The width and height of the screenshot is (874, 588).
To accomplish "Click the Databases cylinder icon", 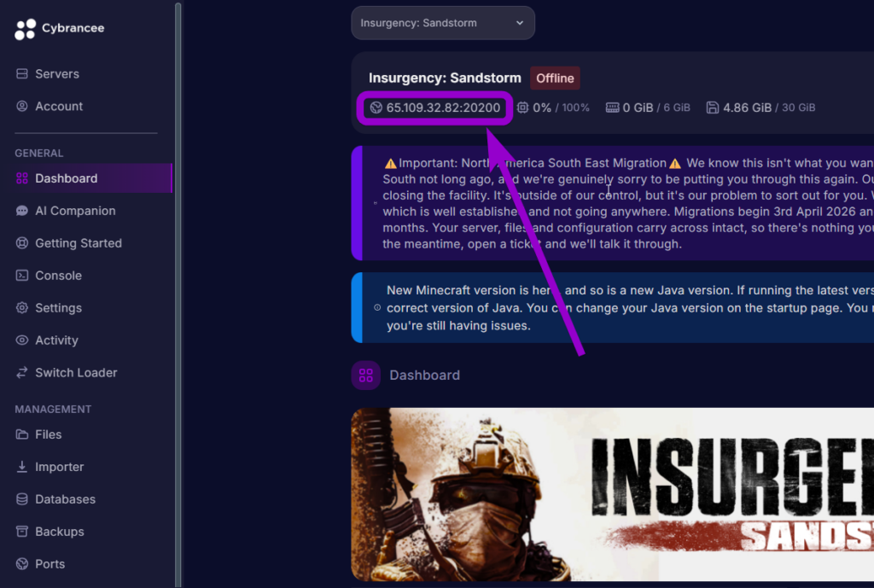I will click(21, 499).
